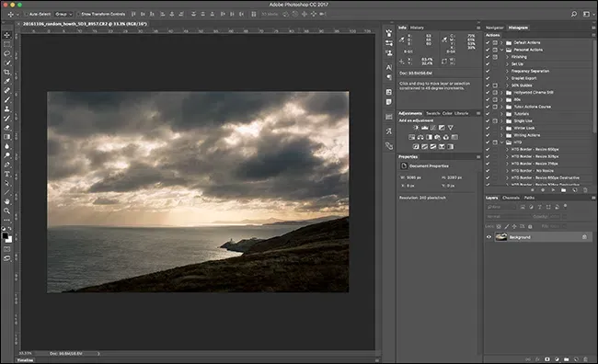
Task: Play the selected action
Action: pyautogui.click(x=553, y=190)
